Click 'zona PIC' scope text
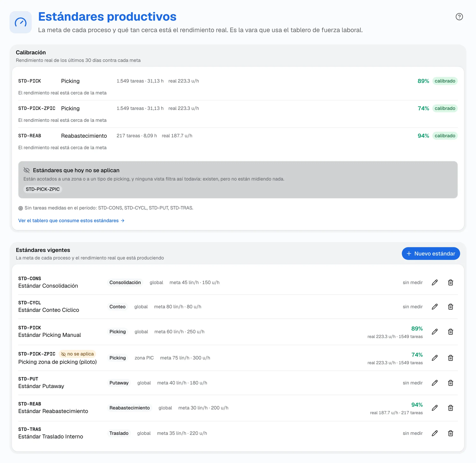The height and width of the screenshot is (463, 476). point(144,358)
